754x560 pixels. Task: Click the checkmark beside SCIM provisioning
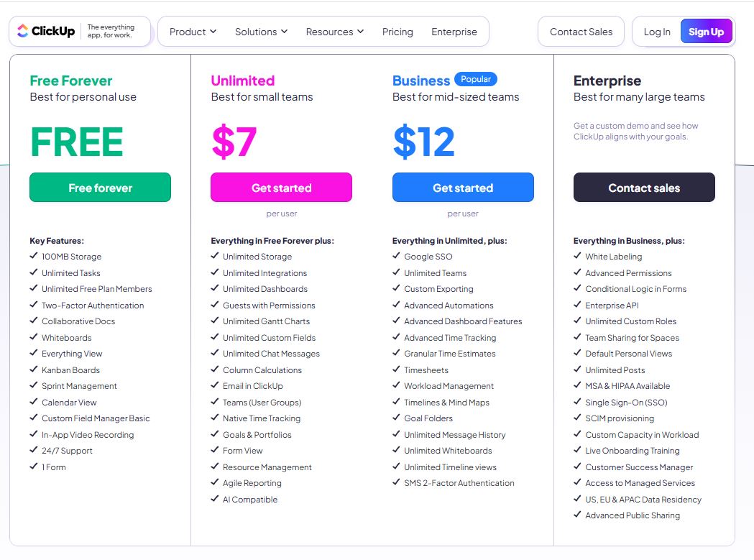coord(578,418)
